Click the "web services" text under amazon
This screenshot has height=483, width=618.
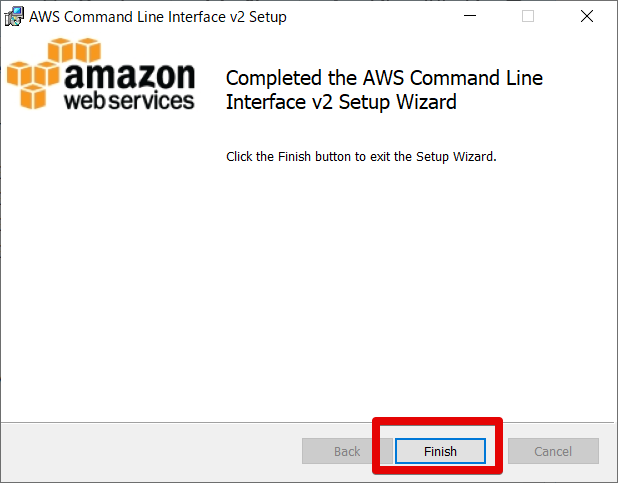pyautogui.click(x=128, y=101)
